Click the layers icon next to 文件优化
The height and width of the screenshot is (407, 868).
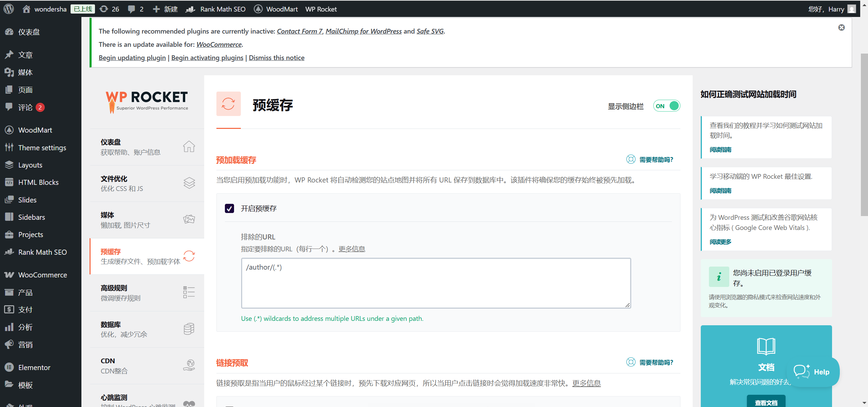coord(189,183)
